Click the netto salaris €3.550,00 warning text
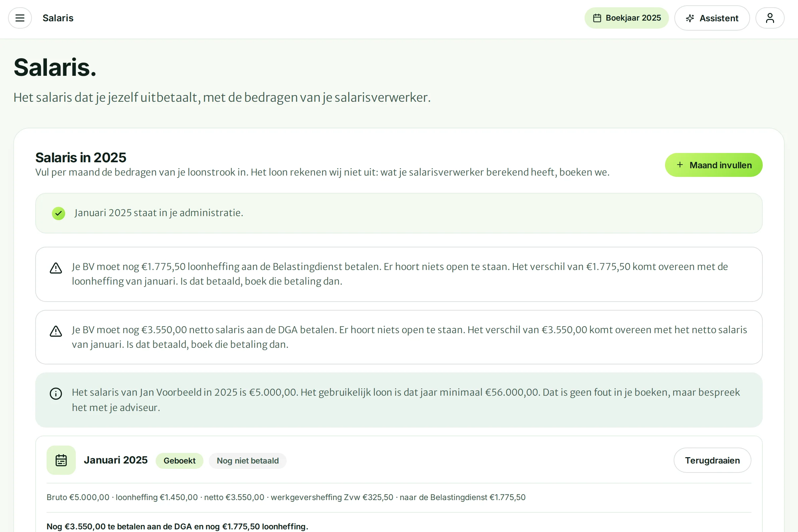798x532 pixels. pyautogui.click(x=409, y=337)
